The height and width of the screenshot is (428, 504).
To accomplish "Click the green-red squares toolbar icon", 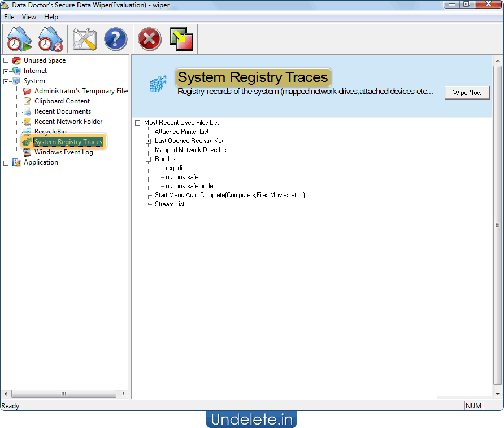I will 181,39.
